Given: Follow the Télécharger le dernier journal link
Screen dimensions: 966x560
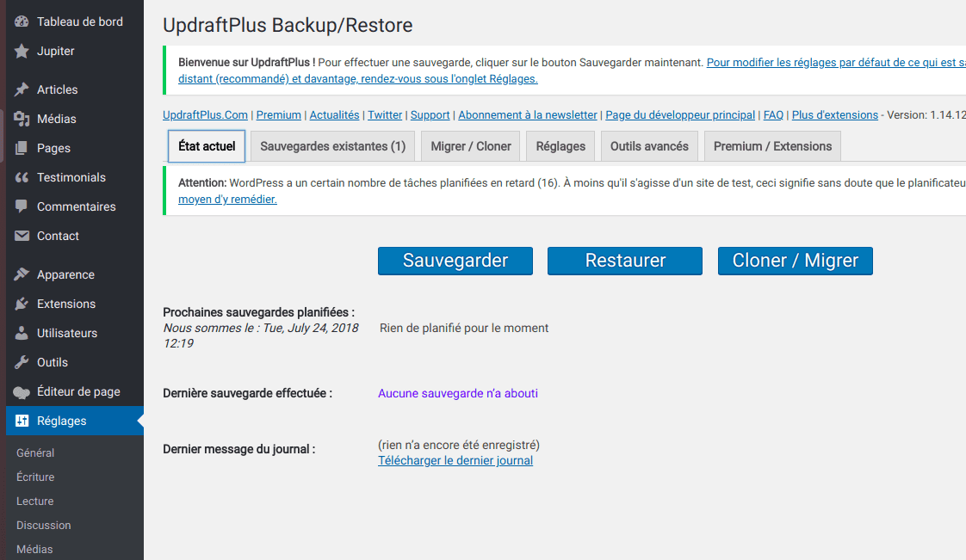Looking at the screenshot, I should tap(455, 460).
